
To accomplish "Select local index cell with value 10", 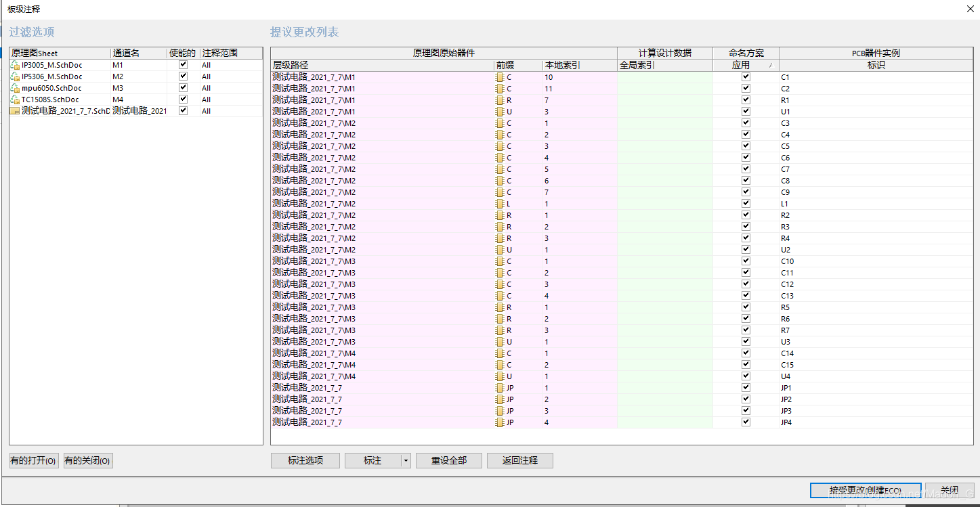I will [580, 77].
